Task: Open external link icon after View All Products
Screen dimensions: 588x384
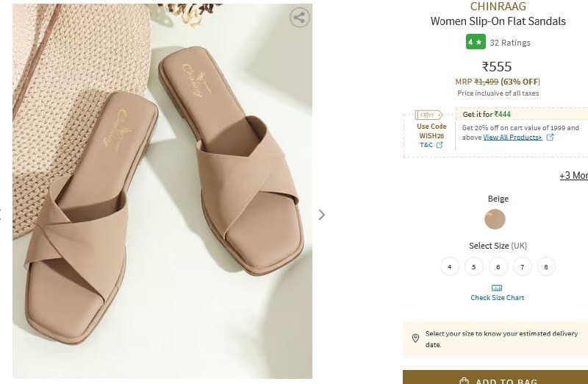Action: pyautogui.click(x=550, y=138)
